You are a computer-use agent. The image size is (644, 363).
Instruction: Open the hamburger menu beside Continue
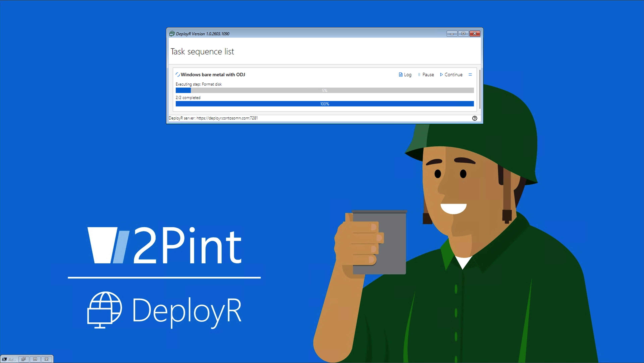pyautogui.click(x=470, y=74)
